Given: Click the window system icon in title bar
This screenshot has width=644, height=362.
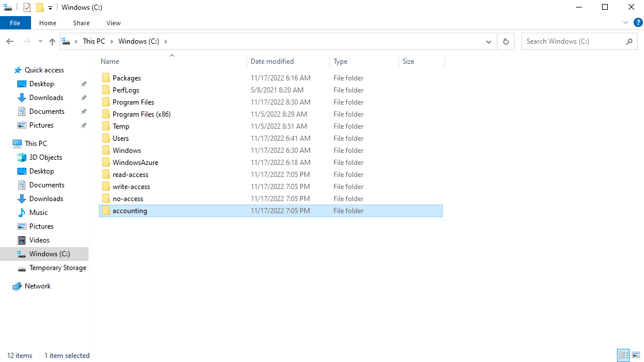Looking at the screenshot, I should click(7, 7).
